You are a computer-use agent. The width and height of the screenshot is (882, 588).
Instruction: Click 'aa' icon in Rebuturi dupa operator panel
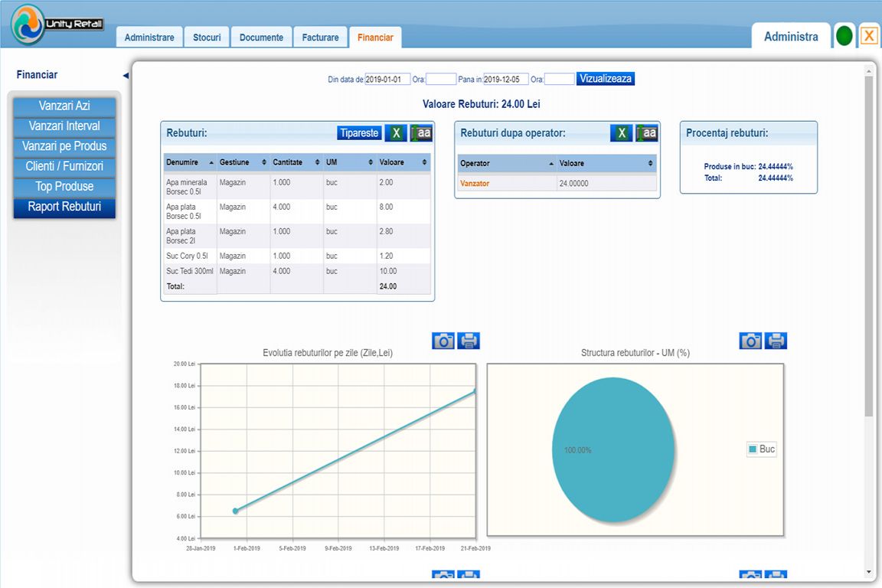(x=647, y=133)
